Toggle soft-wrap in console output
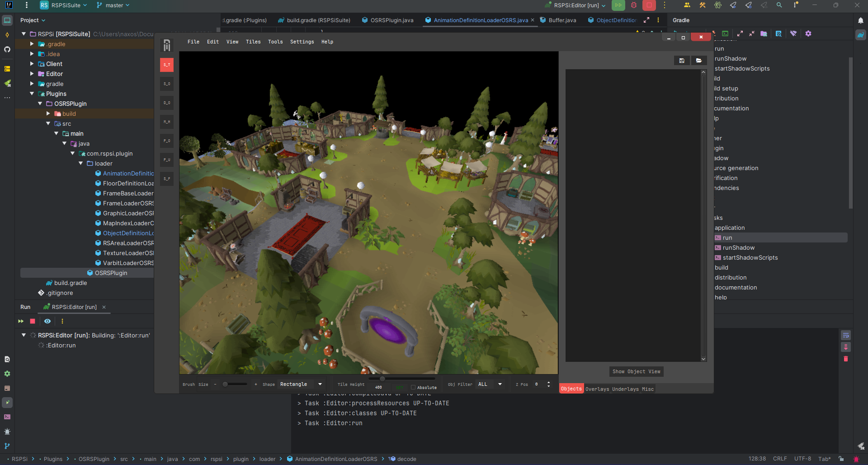868x465 pixels. [x=846, y=335]
